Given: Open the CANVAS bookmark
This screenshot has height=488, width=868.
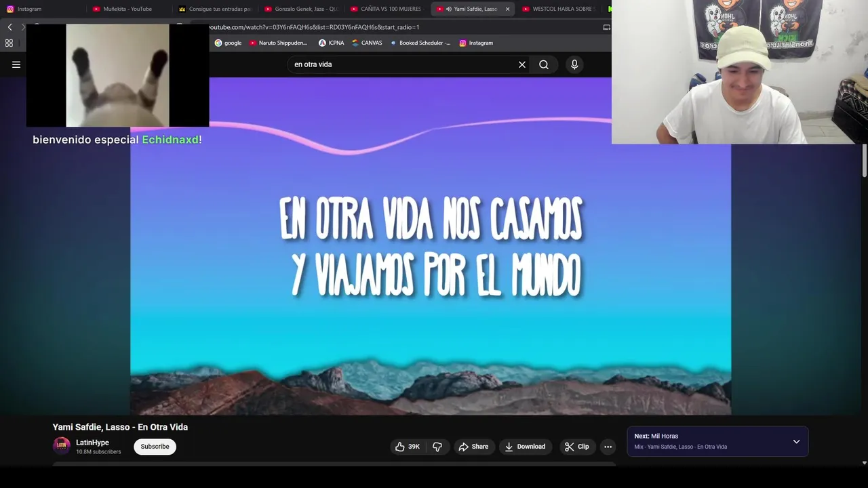Looking at the screenshot, I should pos(367,43).
